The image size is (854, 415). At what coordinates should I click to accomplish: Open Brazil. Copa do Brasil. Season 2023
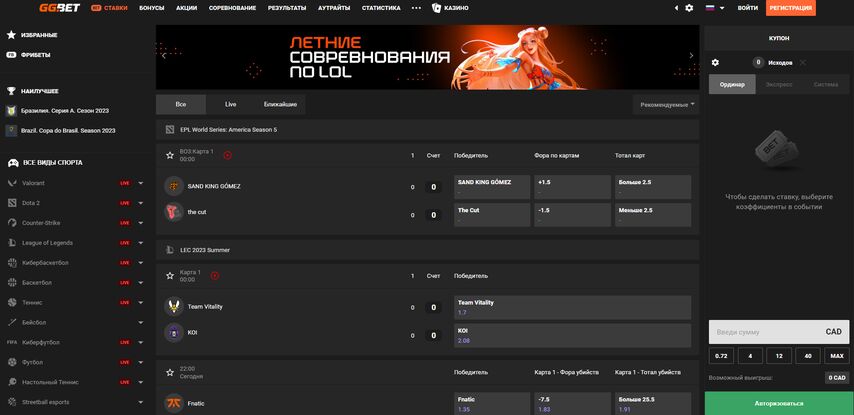[68, 131]
